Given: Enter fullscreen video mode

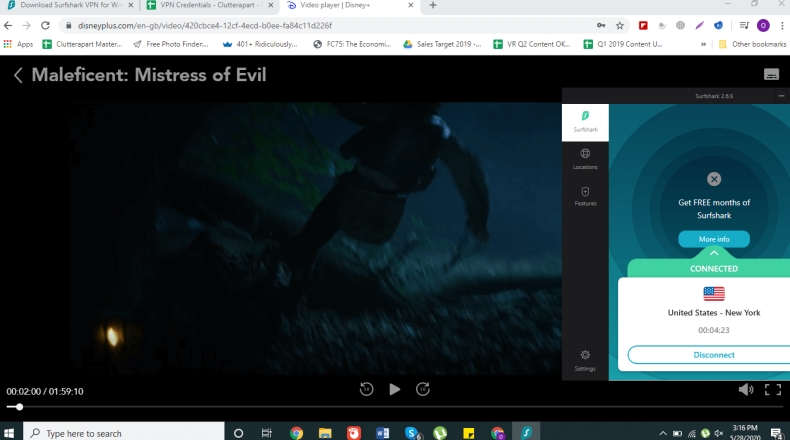Looking at the screenshot, I should coord(772,389).
